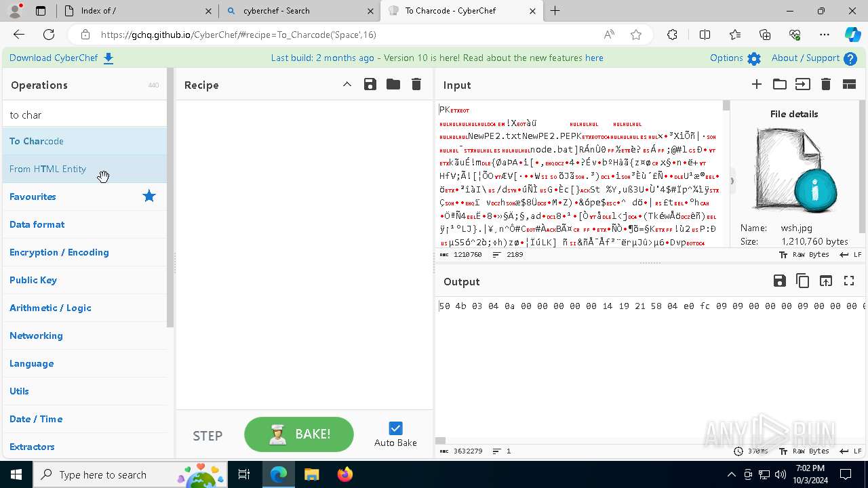Viewport: 868px width, 488px height.
Task: Expand the Utils category
Action: 85,391
